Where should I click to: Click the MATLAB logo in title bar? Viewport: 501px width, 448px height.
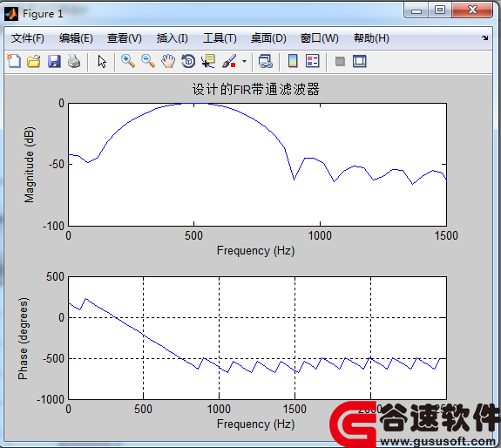11,14
